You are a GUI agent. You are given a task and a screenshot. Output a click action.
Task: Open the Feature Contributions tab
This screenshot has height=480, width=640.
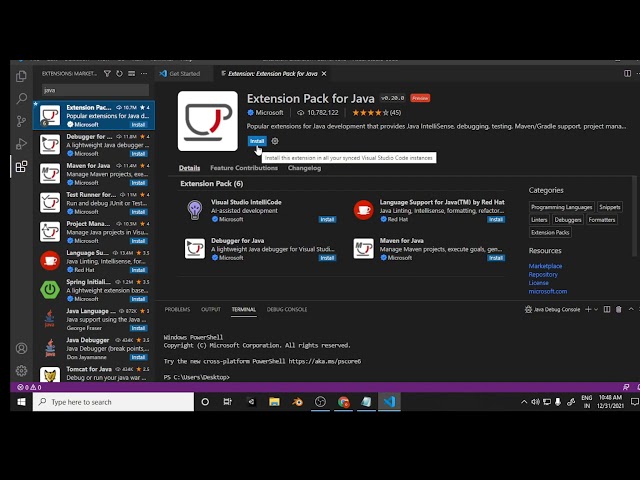click(244, 168)
